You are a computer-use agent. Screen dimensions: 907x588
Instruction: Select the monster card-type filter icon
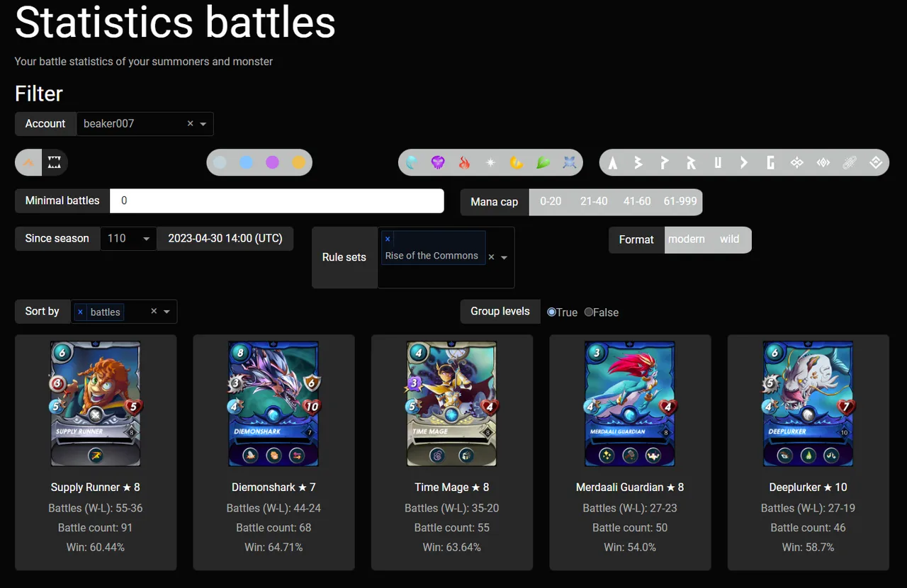(55, 163)
